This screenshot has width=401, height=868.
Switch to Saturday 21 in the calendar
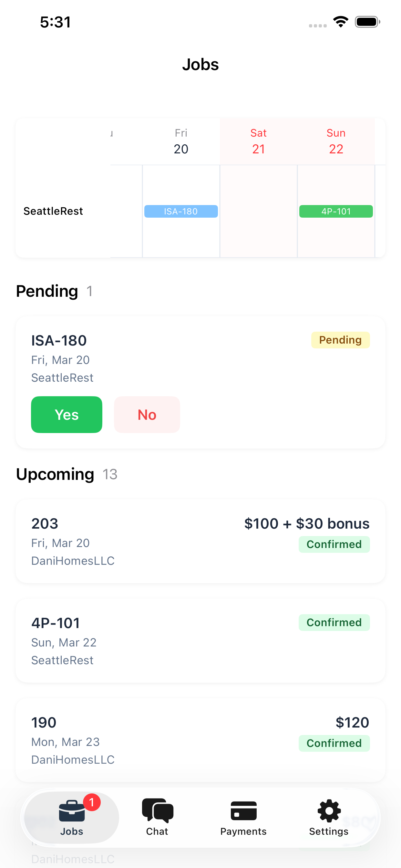click(x=258, y=141)
